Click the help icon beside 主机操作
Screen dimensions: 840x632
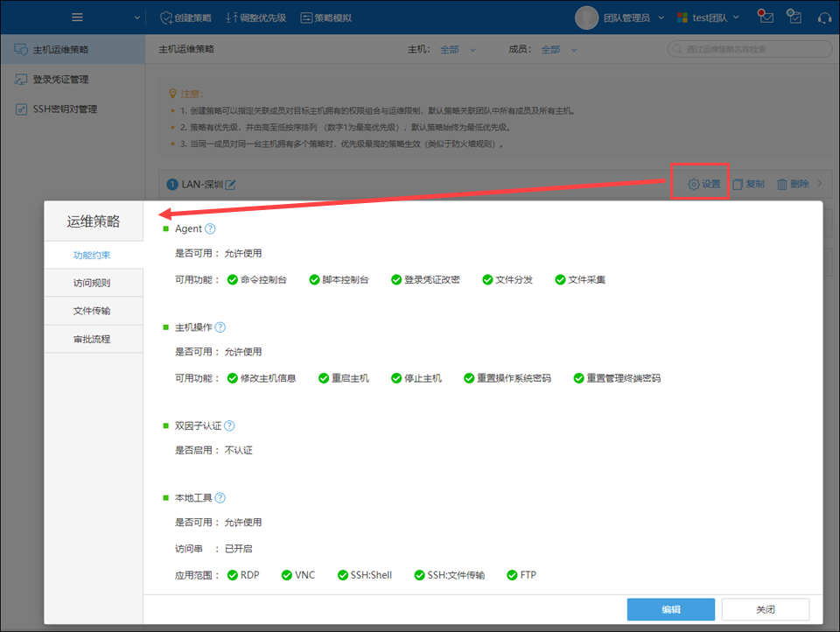220,327
